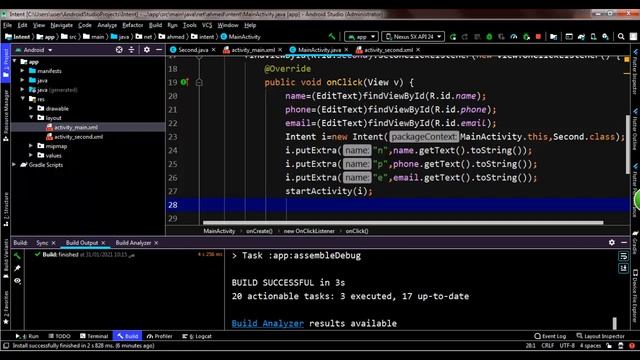Switch to the Sync tab in Build panel
Viewport: 640px width, 360px height.
pyautogui.click(x=42, y=243)
